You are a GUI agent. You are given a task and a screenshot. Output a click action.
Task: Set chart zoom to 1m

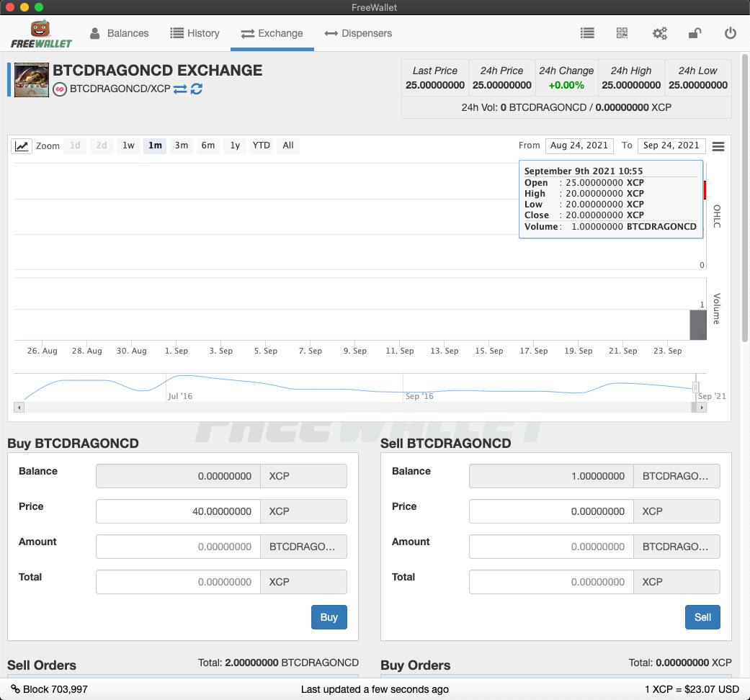155,145
